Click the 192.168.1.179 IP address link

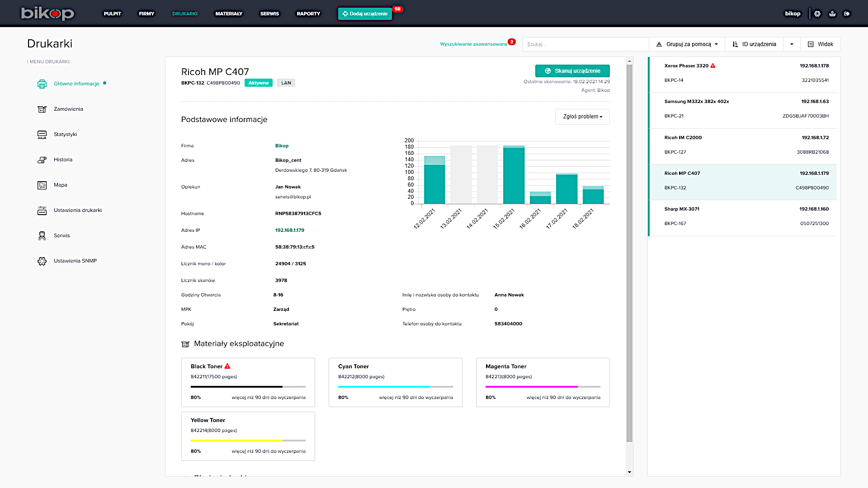(x=289, y=230)
